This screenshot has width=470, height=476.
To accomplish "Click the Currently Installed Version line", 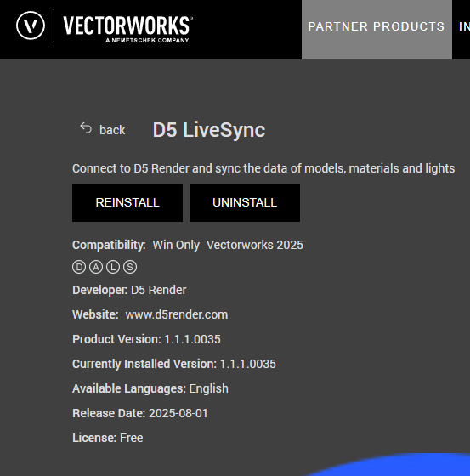I will pos(174,364).
